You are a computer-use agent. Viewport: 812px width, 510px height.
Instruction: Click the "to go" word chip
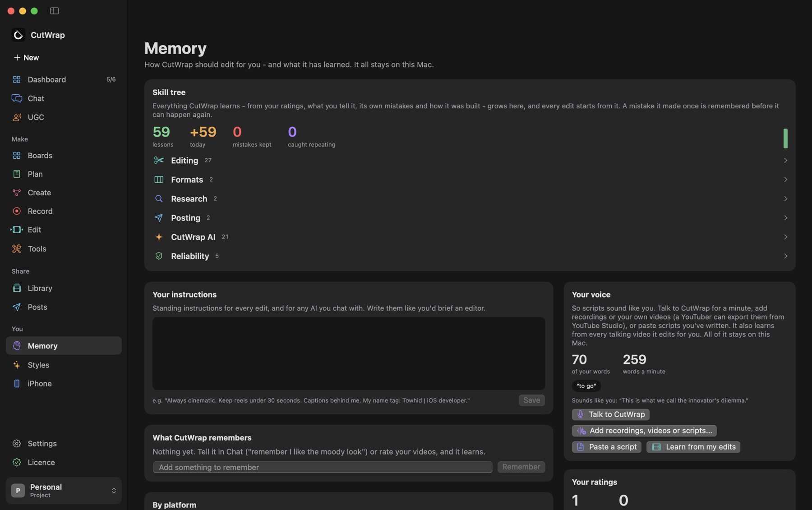586,386
